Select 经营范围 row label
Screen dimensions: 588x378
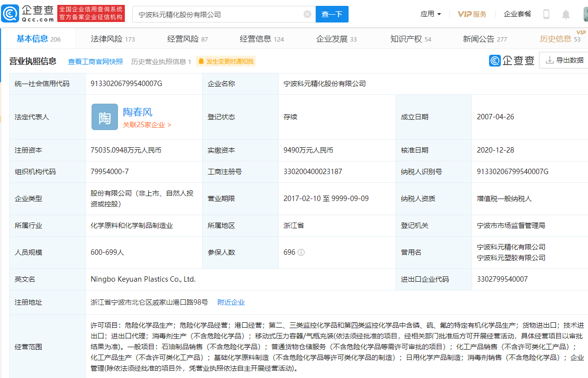(x=28, y=347)
